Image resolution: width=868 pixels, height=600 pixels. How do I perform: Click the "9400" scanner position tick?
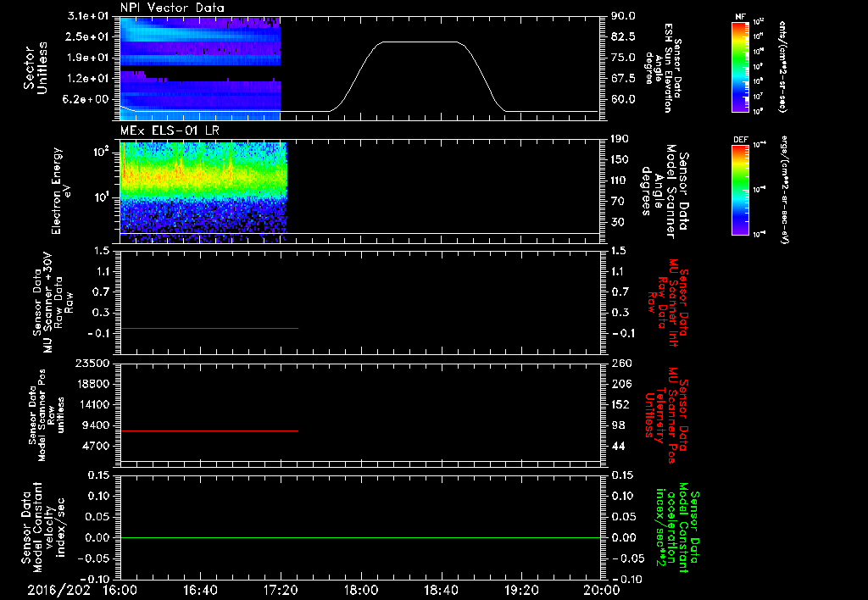[95, 425]
